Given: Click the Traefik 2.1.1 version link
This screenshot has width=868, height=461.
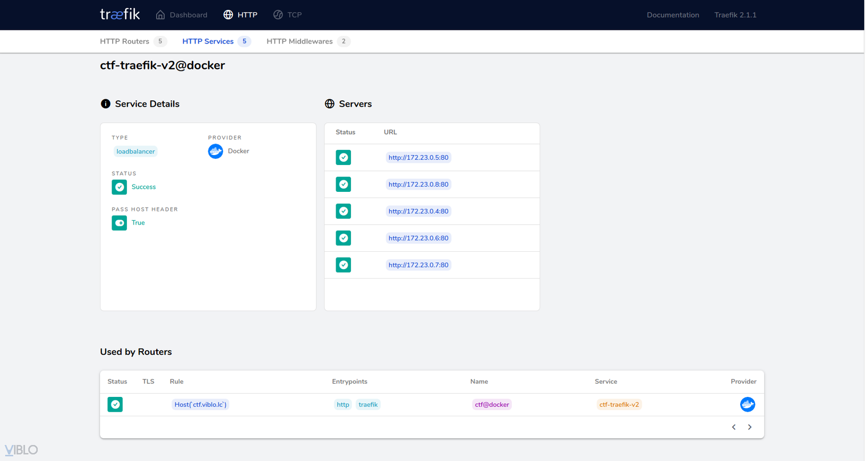Looking at the screenshot, I should click(x=735, y=15).
